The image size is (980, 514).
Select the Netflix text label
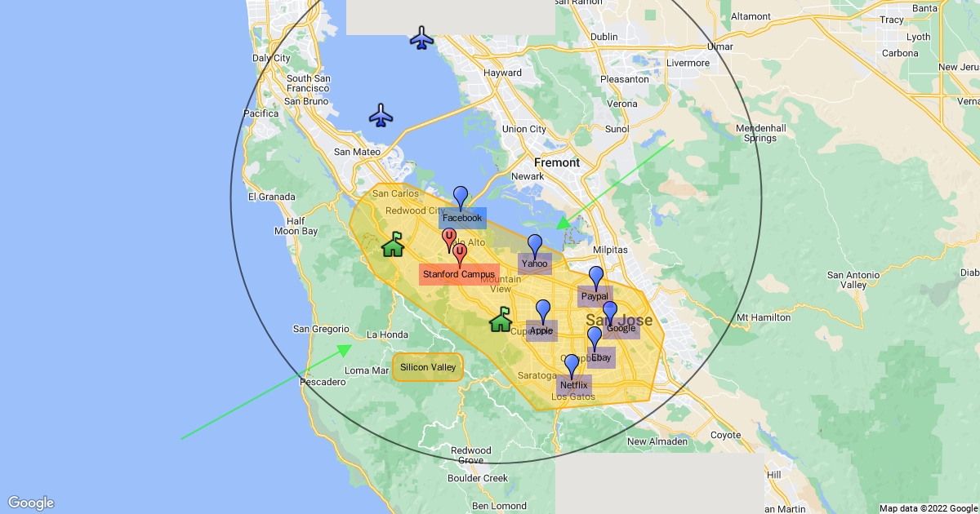573,385
